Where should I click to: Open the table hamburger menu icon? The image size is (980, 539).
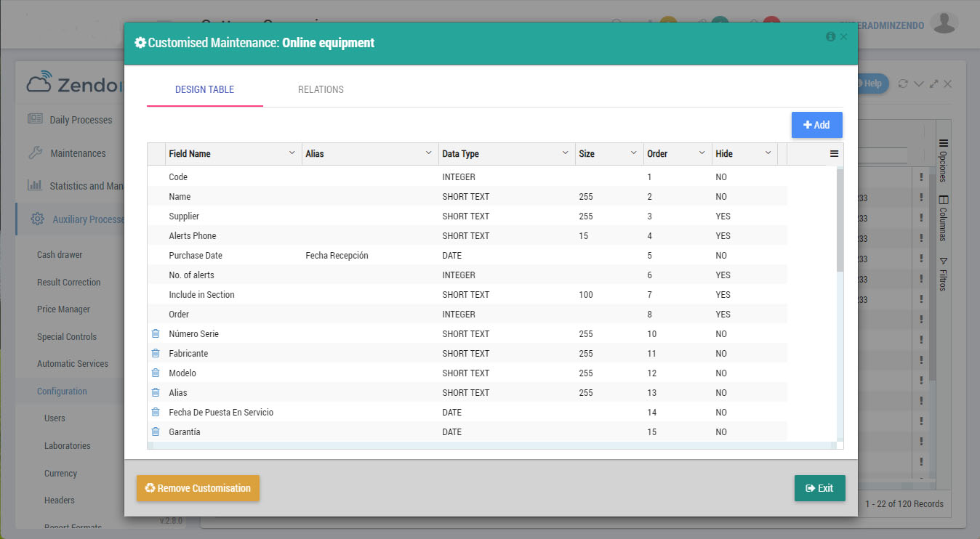(834, 154)
